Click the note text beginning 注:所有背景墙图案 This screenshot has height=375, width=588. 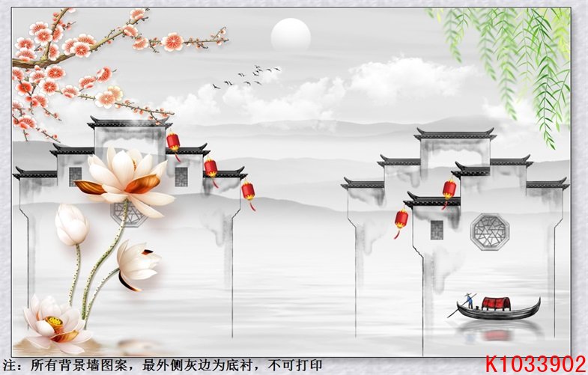tap(163, 365)
